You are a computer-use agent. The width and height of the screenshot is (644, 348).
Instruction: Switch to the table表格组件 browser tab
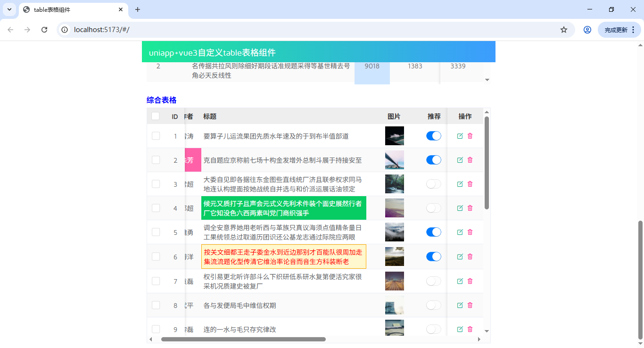pos(71,9)
